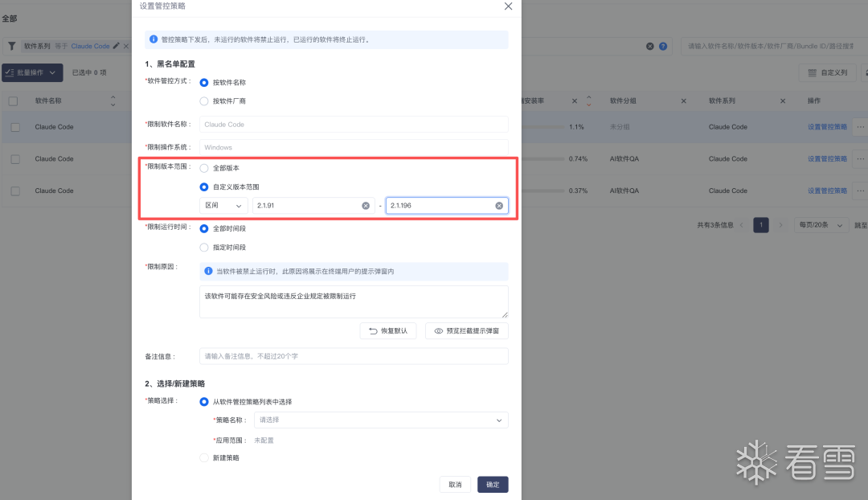Click 预览拦截提示弹窗 button
Screen dimensions: 868x500
[x=467, y=330]
